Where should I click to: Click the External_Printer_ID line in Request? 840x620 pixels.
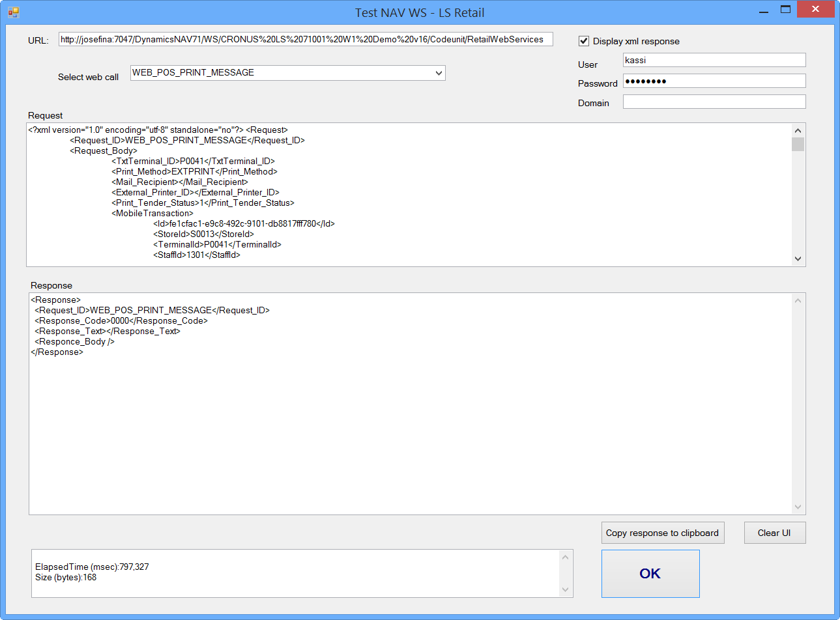[x=196, y=192]
